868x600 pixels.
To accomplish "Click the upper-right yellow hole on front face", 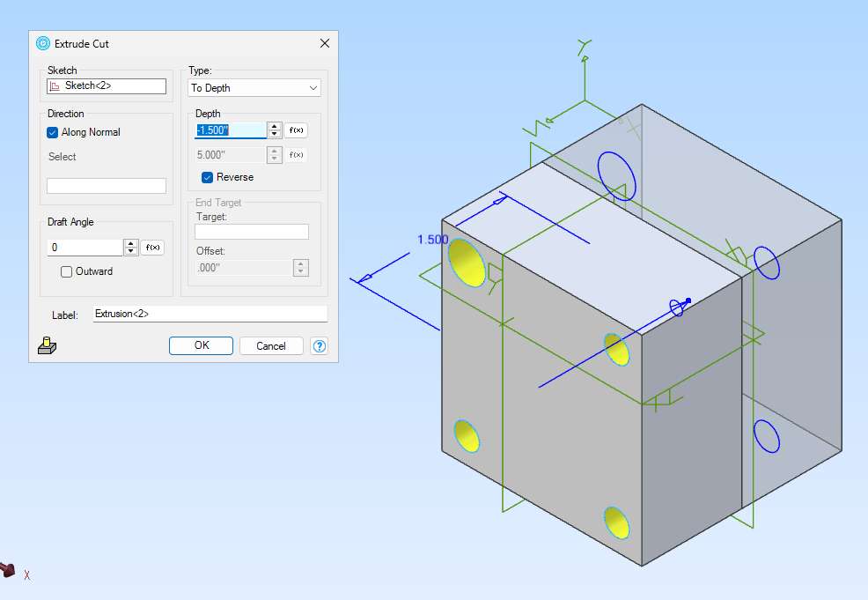I will pyautogui.click(x=617, y=350).
